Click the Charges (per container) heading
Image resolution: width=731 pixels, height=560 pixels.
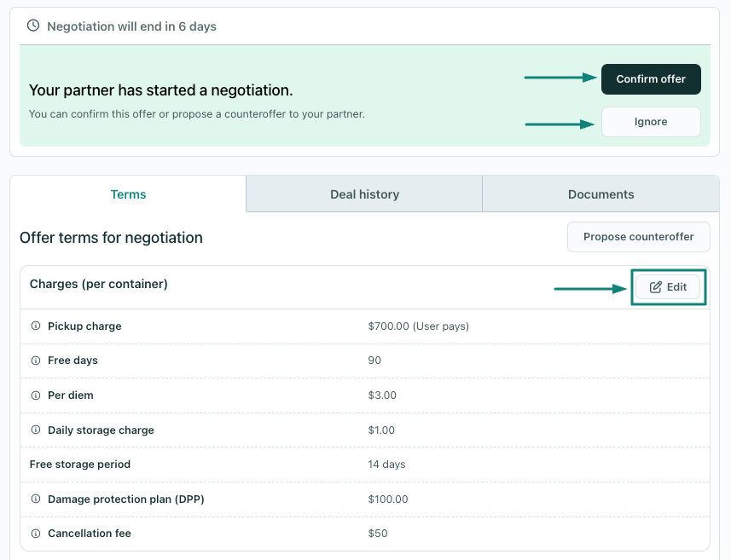click(x=99, y=284)
